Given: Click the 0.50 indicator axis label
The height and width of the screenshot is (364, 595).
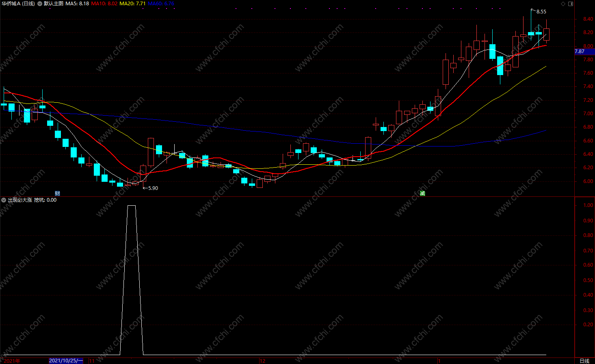Looking at the screenshot, I should 588,280.
